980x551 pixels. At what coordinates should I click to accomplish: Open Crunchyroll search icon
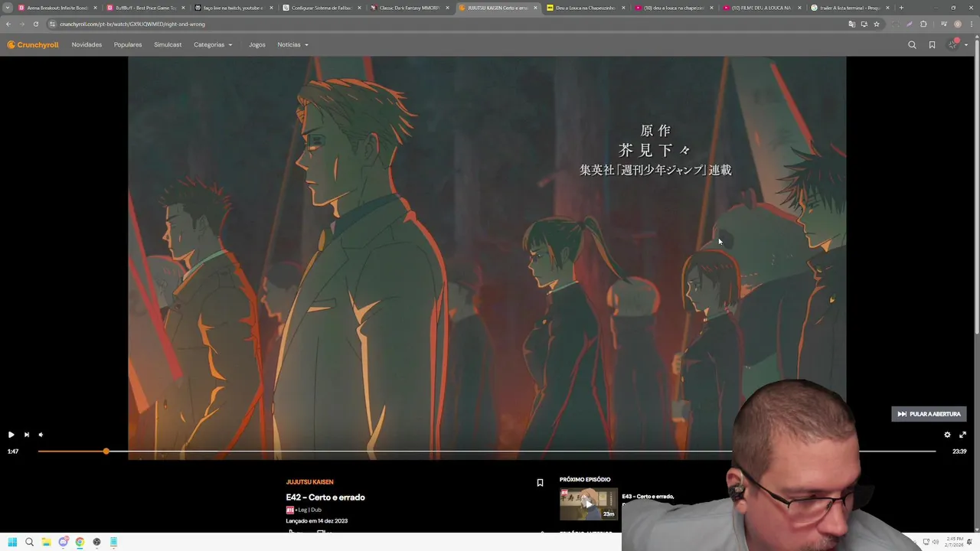[912, 45]
